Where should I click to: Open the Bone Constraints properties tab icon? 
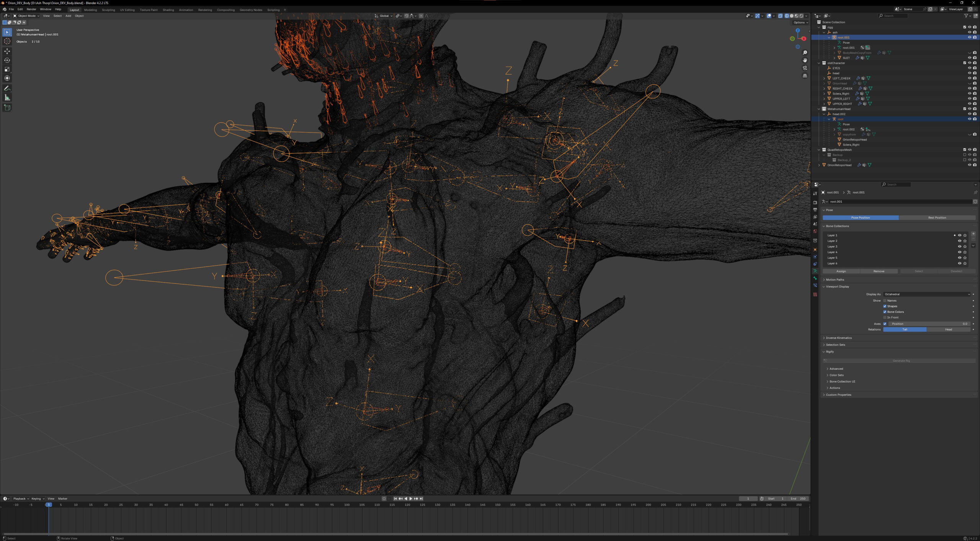pos(815,286)
